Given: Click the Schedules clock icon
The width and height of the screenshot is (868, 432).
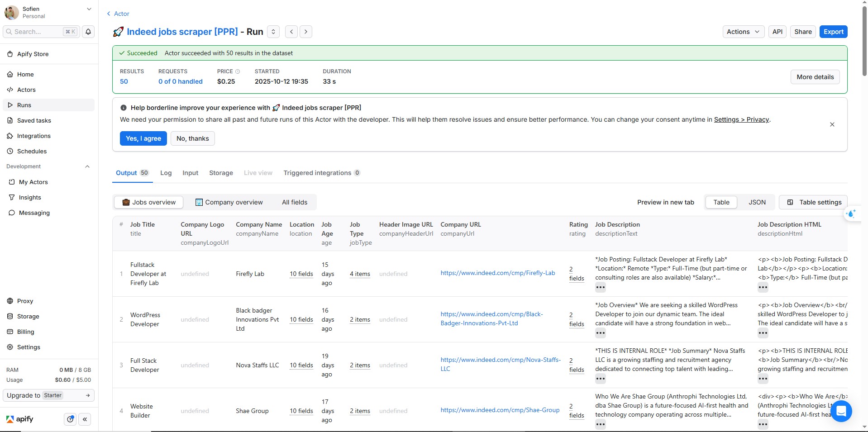Looking at the screenshot, I should (10, 151).
